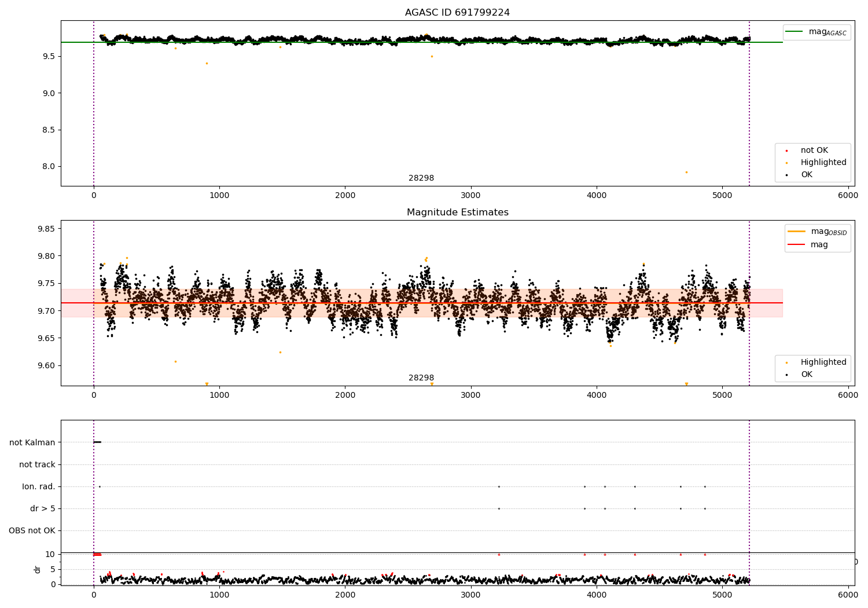The width and height of the screenshot is (868, 608).
Task: Click the 'Ion. rad.' row label
Action: [x=39, y=486]
